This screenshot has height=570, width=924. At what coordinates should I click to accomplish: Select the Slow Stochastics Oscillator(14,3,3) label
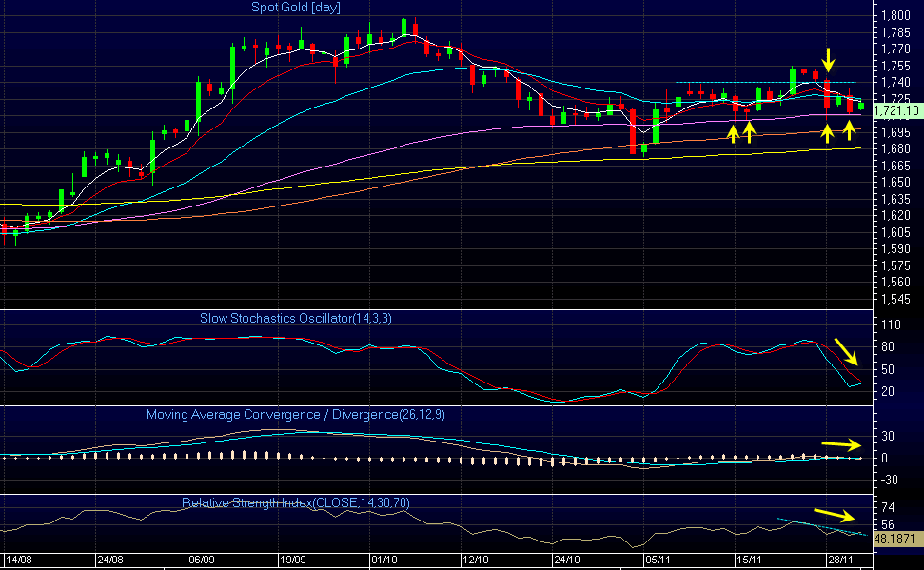pos(295,319)
